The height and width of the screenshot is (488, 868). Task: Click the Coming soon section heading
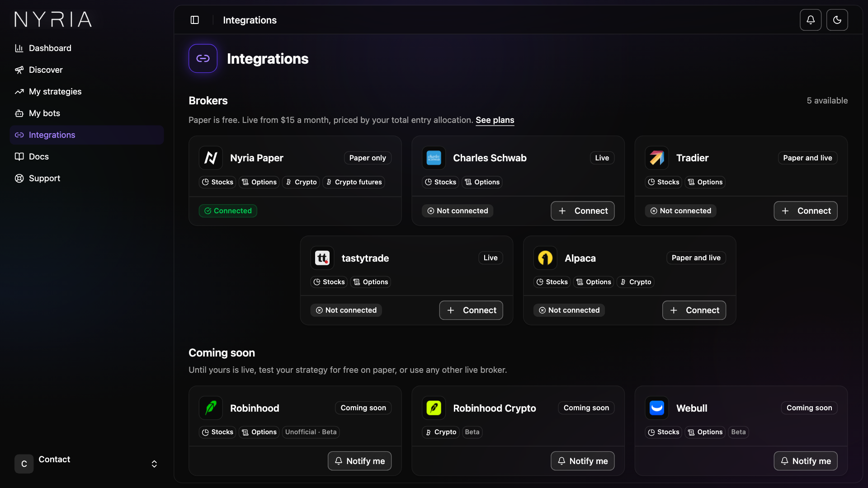pyautogui.click(x=222, y=353)
